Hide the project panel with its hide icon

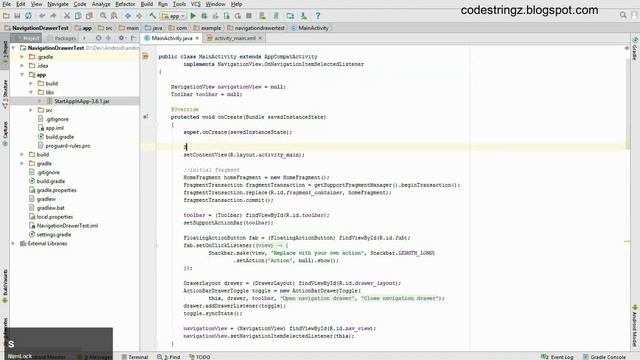tap(133, 38)
